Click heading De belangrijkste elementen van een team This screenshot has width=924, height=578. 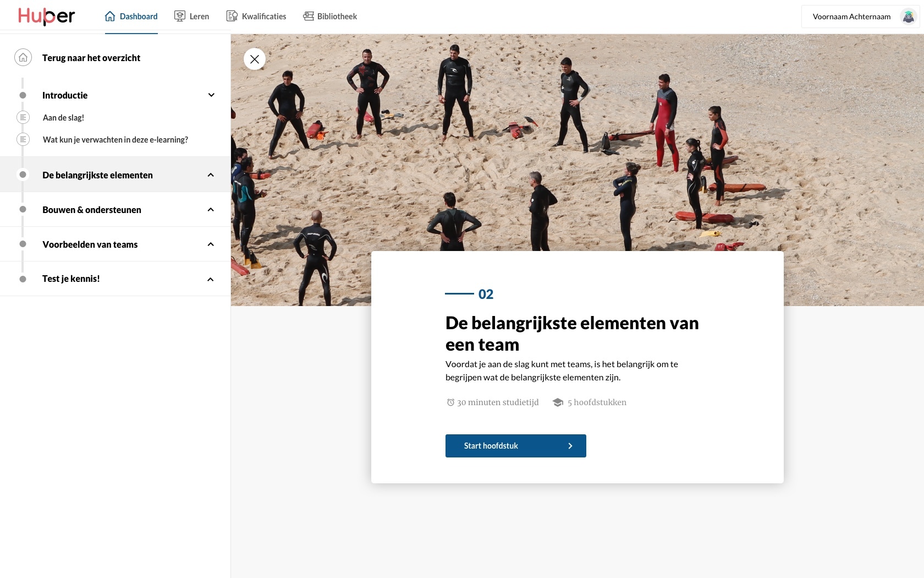(x=572, y=334)
